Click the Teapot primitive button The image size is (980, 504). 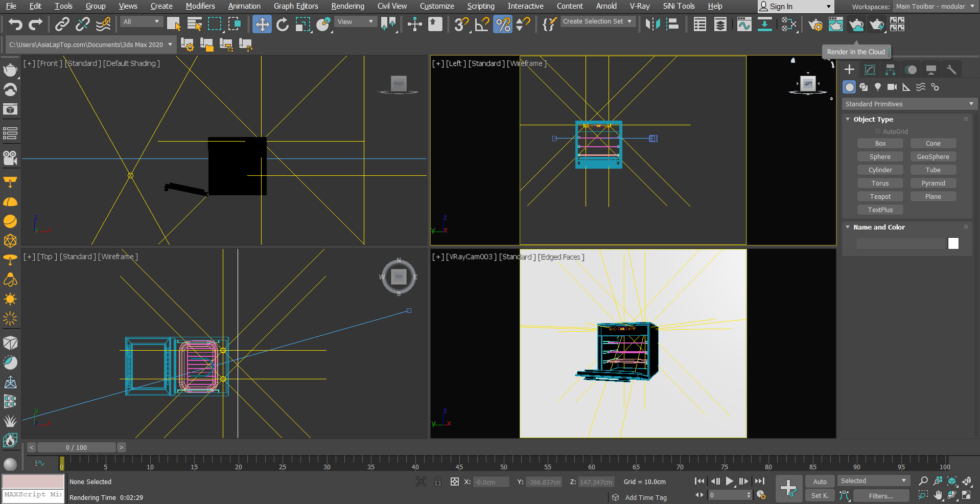tap(880, 197)
